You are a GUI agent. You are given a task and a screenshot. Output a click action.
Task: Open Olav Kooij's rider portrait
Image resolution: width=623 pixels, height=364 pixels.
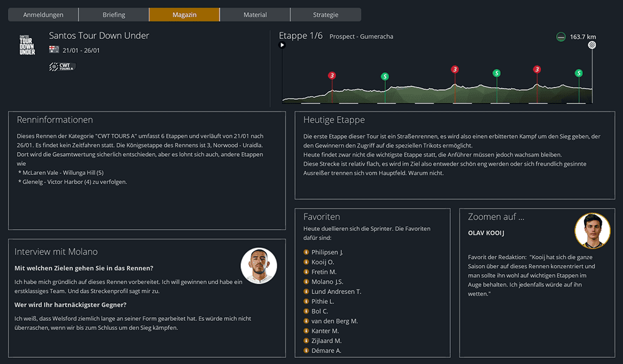pos(592,231)
